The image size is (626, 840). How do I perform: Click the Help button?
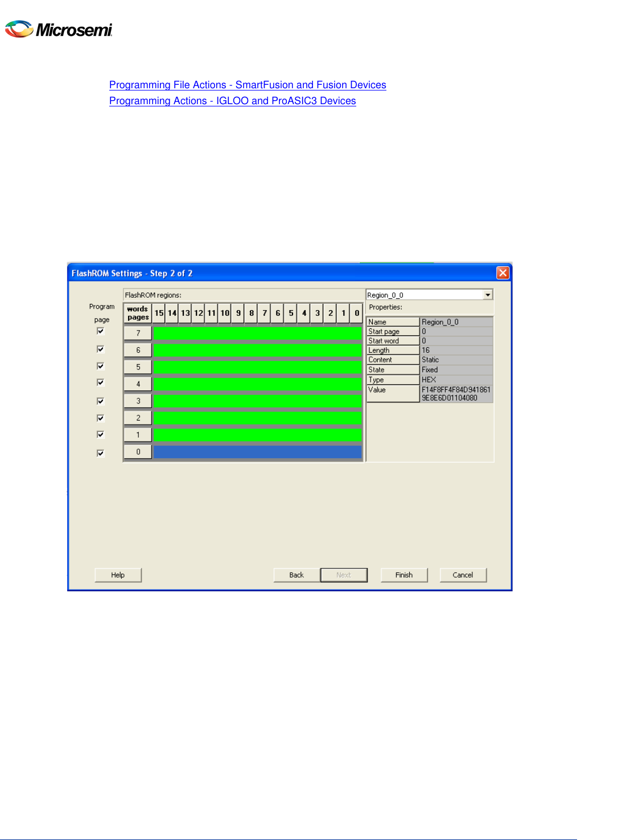[x=118, y=575]
